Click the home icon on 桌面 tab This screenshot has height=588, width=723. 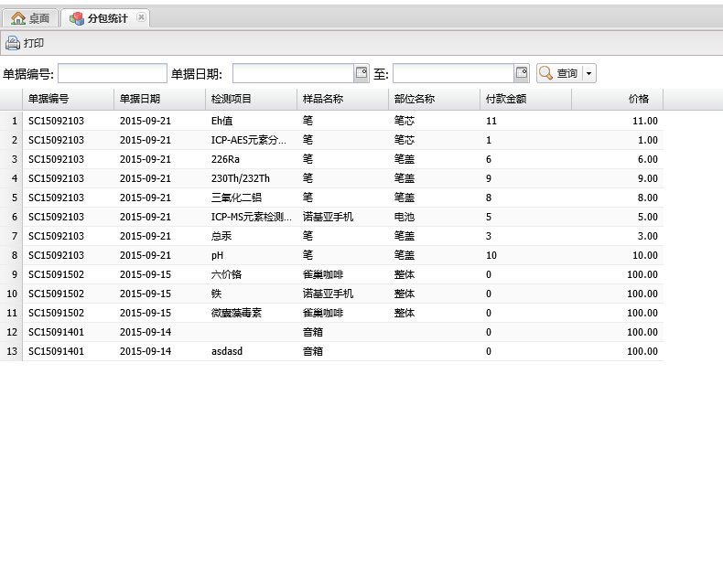(x=18, y=18)
